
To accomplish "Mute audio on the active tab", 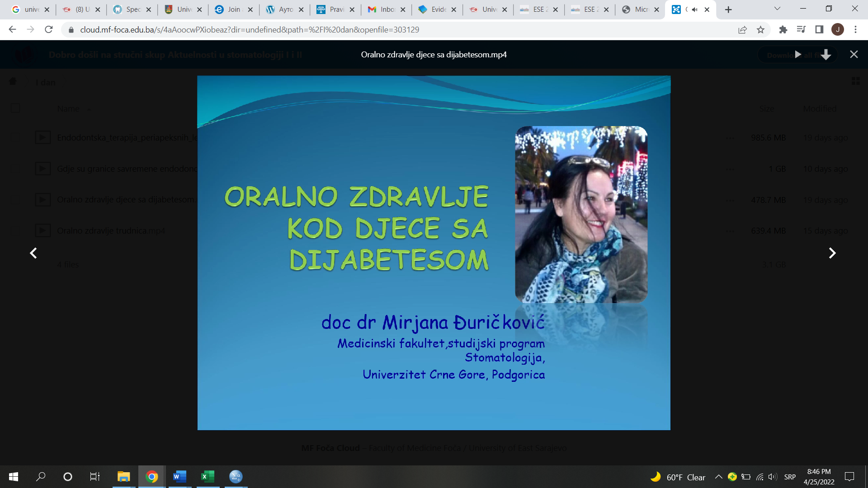I will (x=694, y=9).
